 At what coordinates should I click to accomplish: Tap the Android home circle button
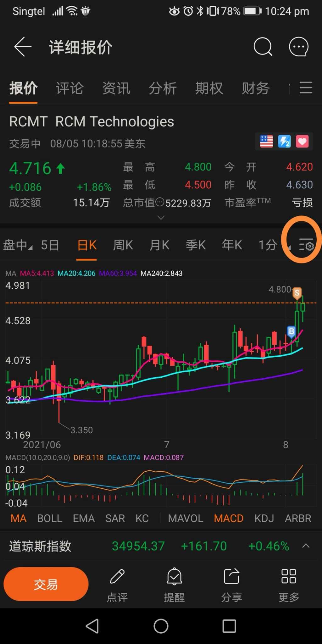pos(161,626)
